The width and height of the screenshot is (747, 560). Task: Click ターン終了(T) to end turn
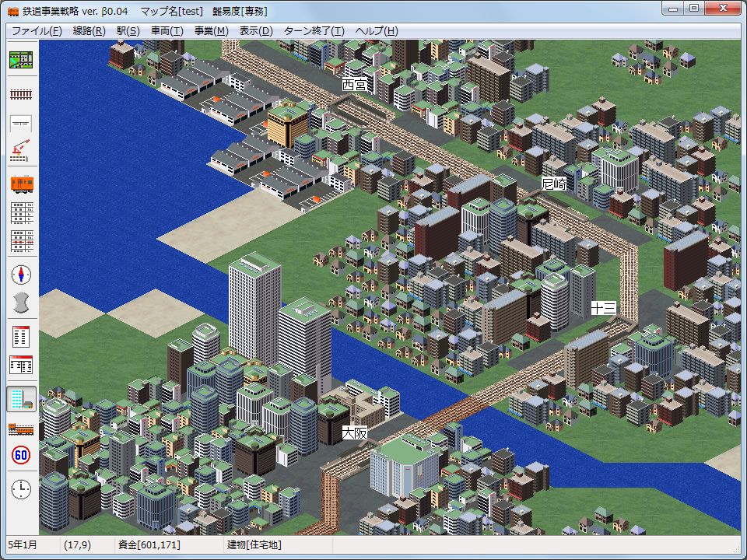point(314,31)
